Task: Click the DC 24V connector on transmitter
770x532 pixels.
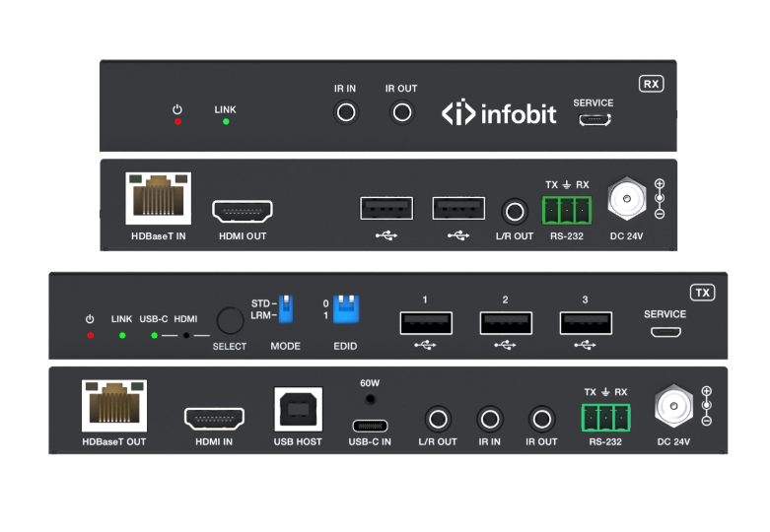Action: [x=672, y=405]
